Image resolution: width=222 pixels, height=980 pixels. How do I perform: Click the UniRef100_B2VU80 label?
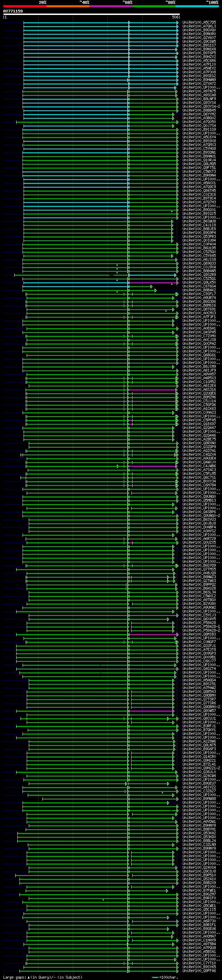point(199,604)
